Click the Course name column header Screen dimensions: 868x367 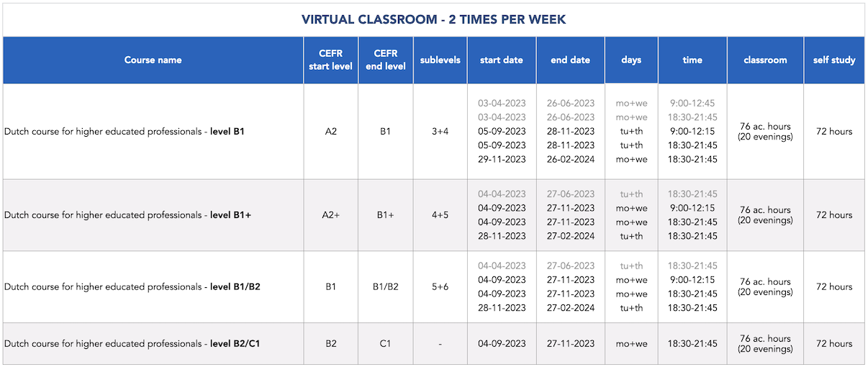[153, 60]
